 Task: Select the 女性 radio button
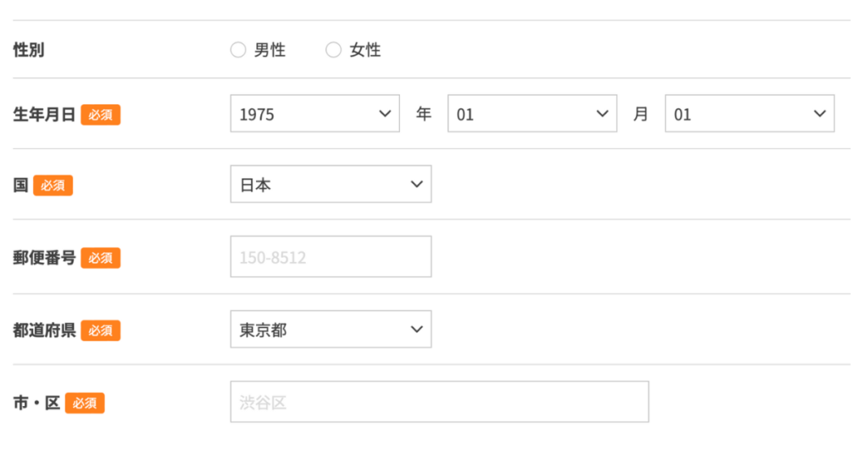click(333, 50)
